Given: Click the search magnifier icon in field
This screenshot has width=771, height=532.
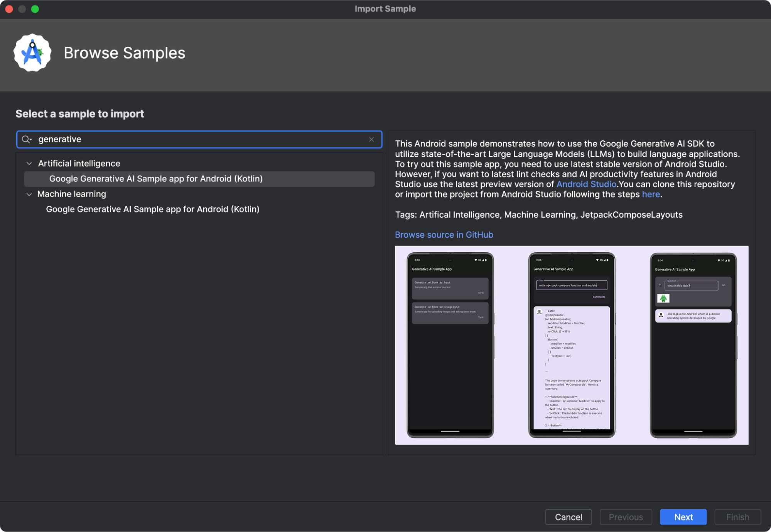Looking at the screenshot, I should (26, 139).
